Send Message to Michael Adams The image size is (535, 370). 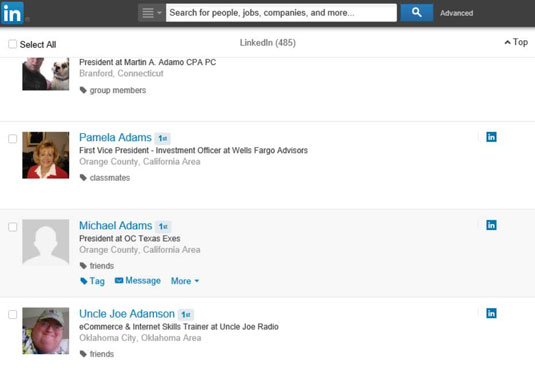pos(138,281)
